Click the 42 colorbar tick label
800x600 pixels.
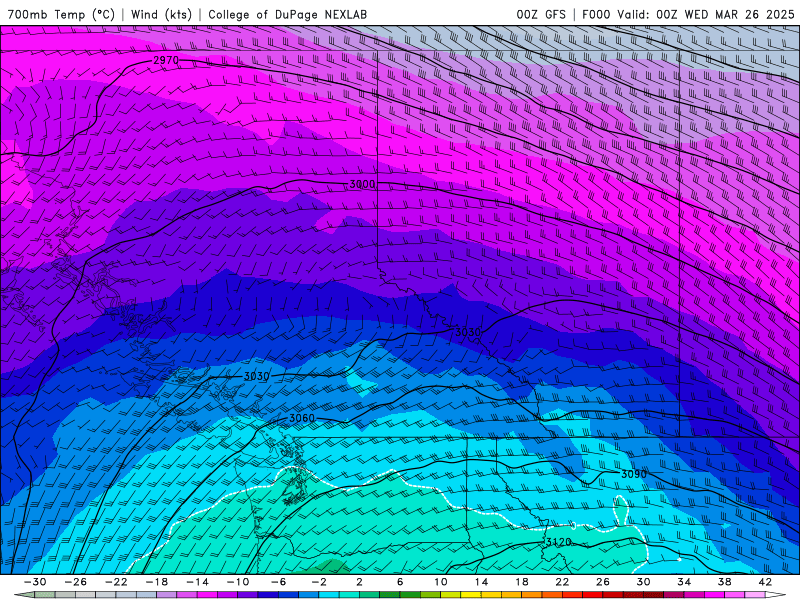click(x=765, y=582)
